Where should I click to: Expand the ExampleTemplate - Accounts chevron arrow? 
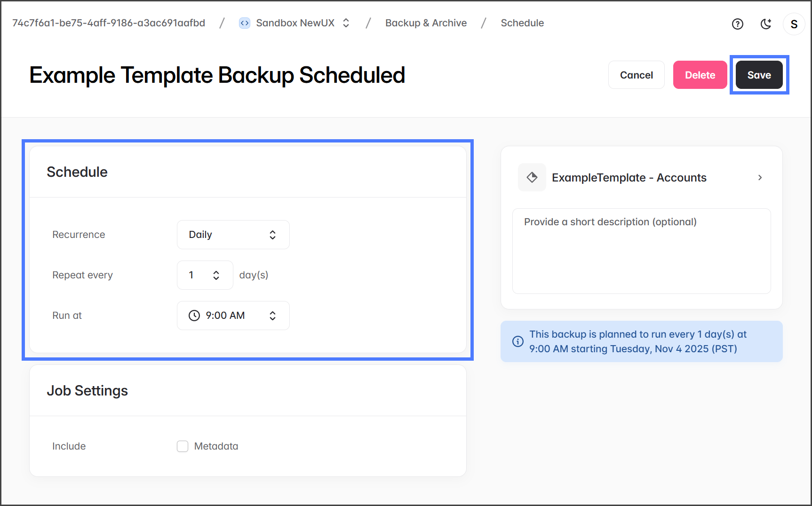760,177
